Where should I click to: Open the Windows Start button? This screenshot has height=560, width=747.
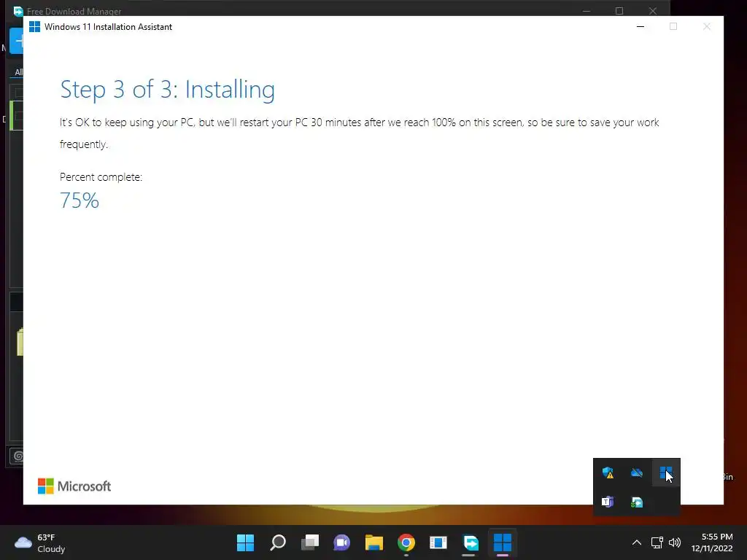click(245, 542)
